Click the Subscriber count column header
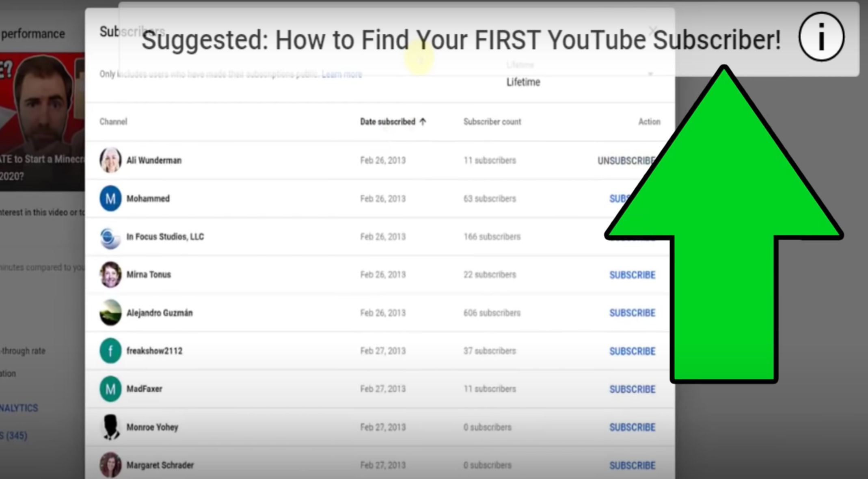868x479 pixels. click(x=492, y=122)
